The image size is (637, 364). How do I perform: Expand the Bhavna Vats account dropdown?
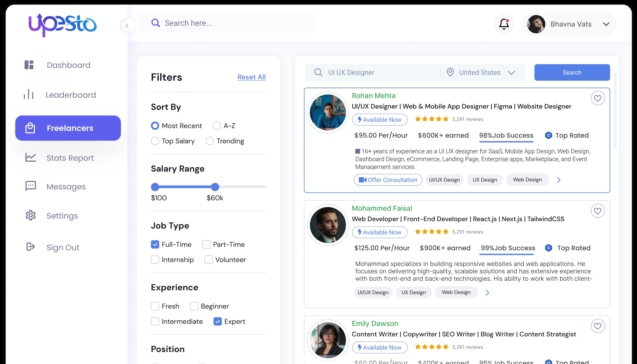pyautogui.click(x=606, y=24)
